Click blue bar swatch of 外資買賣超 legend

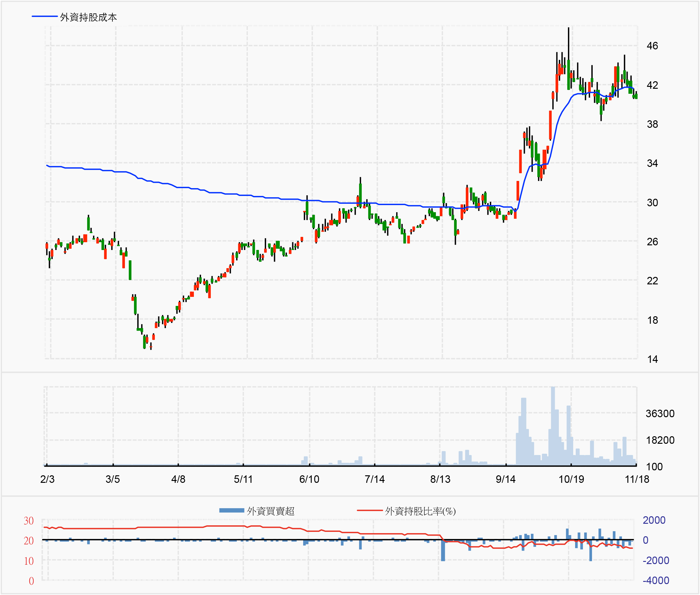232,510
